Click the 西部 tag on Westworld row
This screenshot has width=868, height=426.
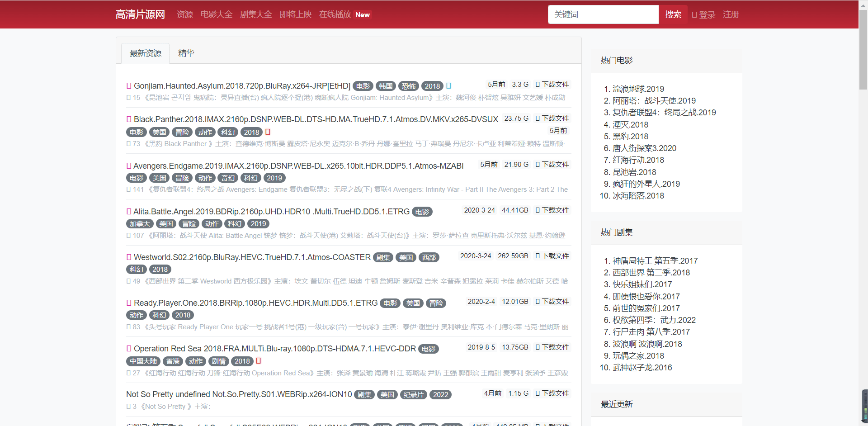429,257
